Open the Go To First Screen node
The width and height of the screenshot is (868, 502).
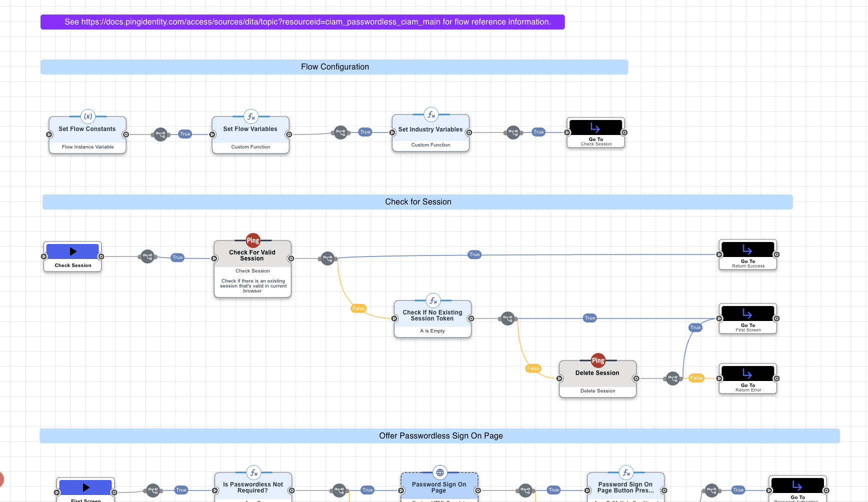(x=747, y=318)
